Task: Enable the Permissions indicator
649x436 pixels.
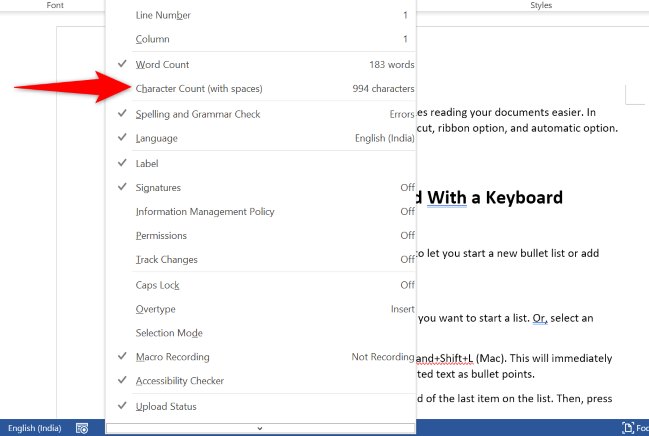Action: tap(162, 235)
